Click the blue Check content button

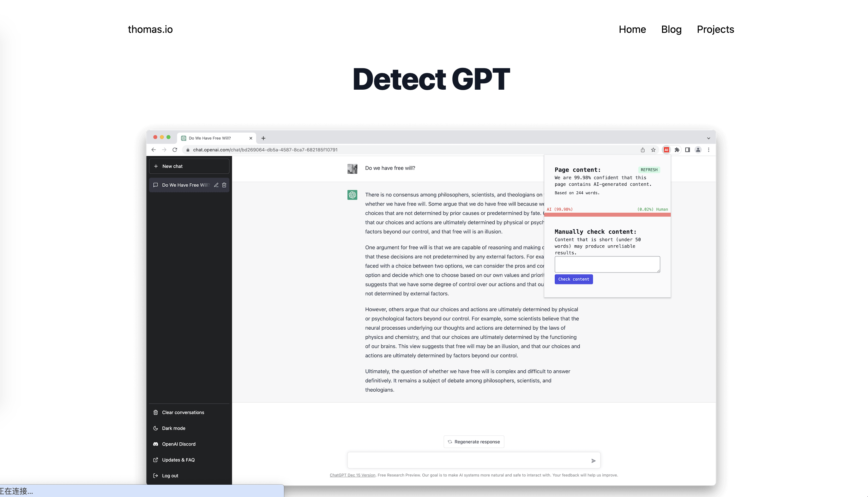[574, 279]
